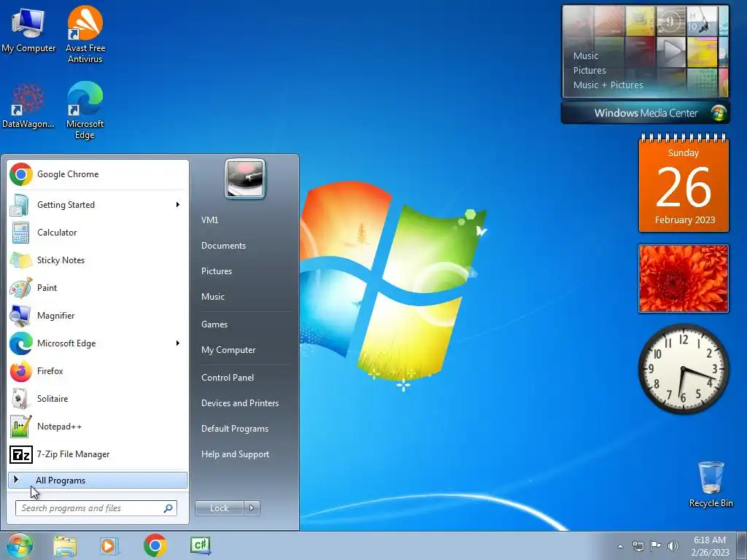The height and width of the screenshot is (560, 747).
Task: Click the calendar gadget showing Sunday 26
Action: pyautogui.click(x=684, y=184)
